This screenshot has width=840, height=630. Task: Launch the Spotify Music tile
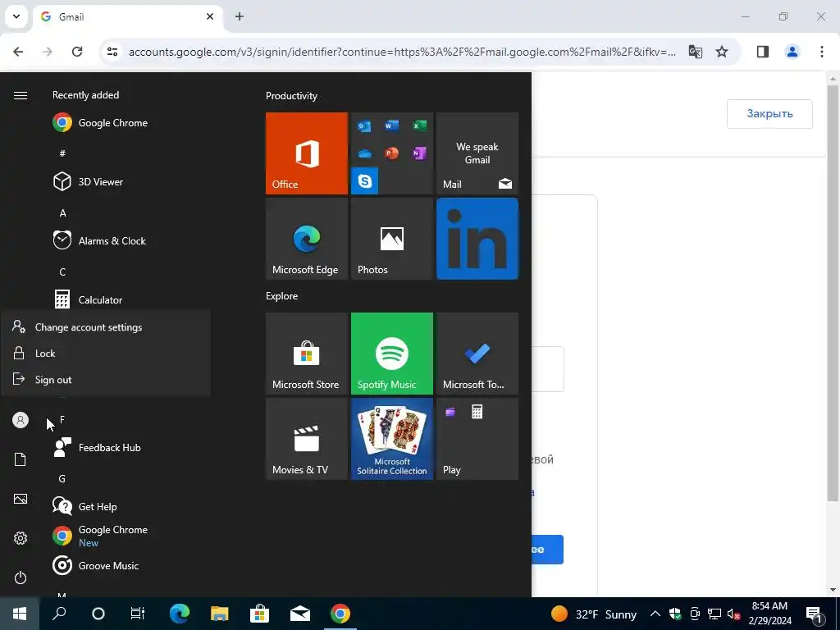pyautogui.click(x=391, y=354)
